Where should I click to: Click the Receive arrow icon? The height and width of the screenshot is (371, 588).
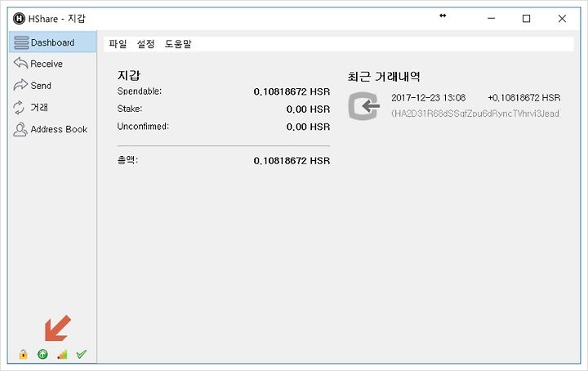(x=20, y=63)
